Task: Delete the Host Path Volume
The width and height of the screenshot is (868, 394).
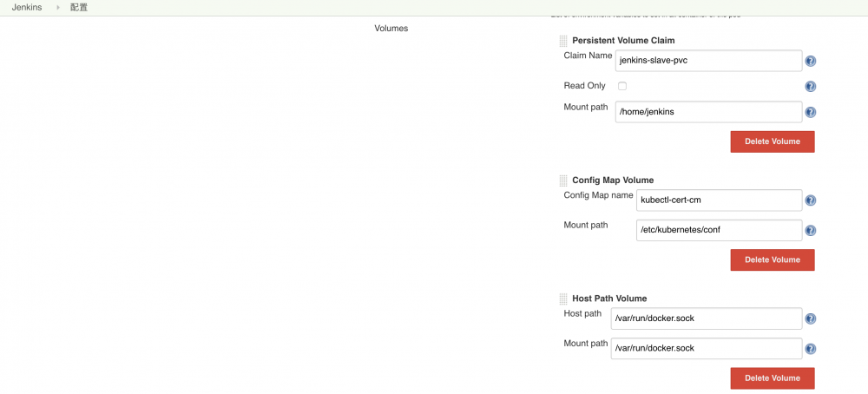Action: (x=772, y=378)
